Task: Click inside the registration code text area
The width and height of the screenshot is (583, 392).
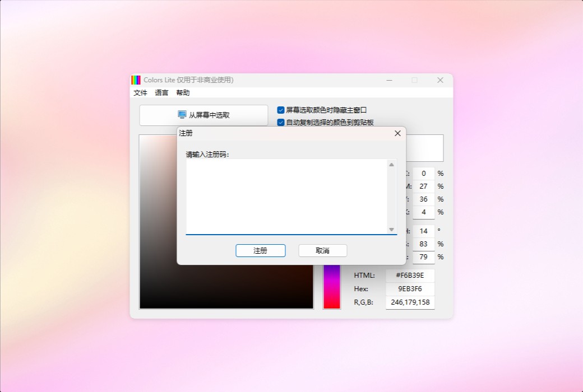Action: tap(286, 196)
